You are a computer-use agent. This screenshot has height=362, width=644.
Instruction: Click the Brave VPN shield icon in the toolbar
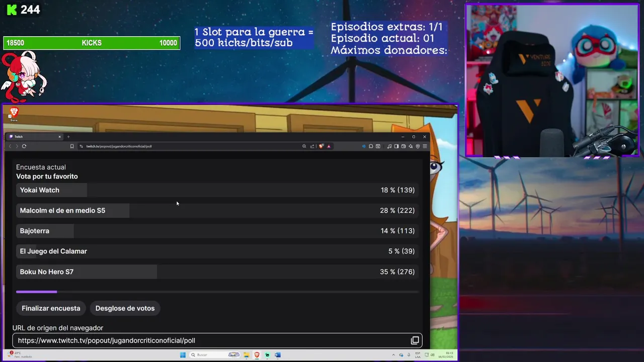coord(418,146)
